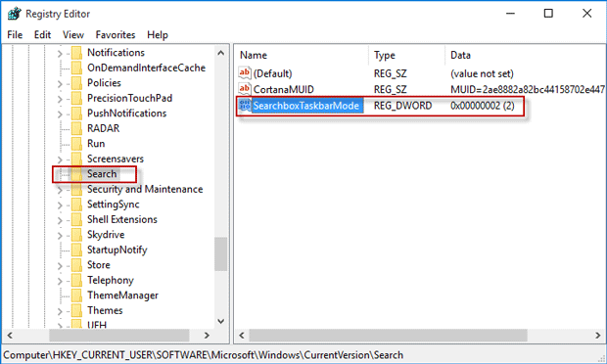The width and height of the screenshot is (607, 364).
Task: Click the Store folder icon
Action: [x=76, y=265]
